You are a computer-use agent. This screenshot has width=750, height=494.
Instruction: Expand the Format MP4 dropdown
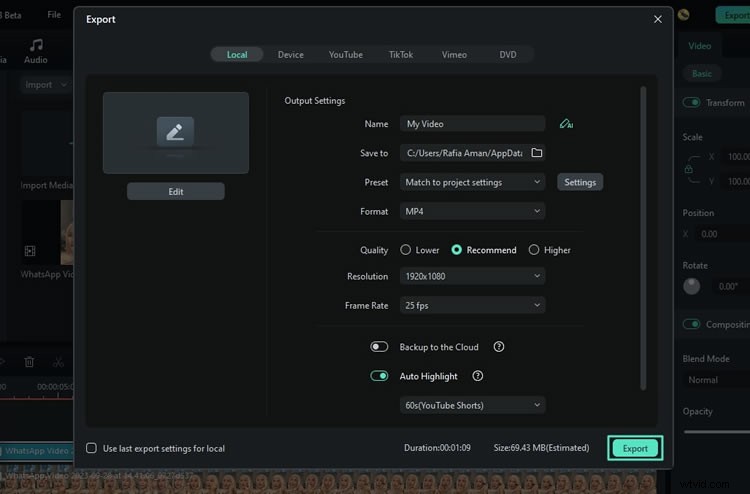pyautogui.click(x=472, y=211)
